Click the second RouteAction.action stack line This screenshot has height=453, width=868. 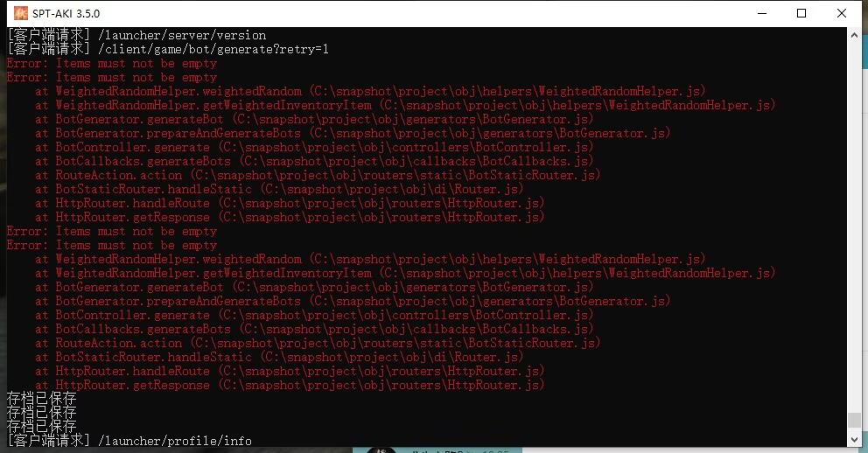tap(318, 343)
